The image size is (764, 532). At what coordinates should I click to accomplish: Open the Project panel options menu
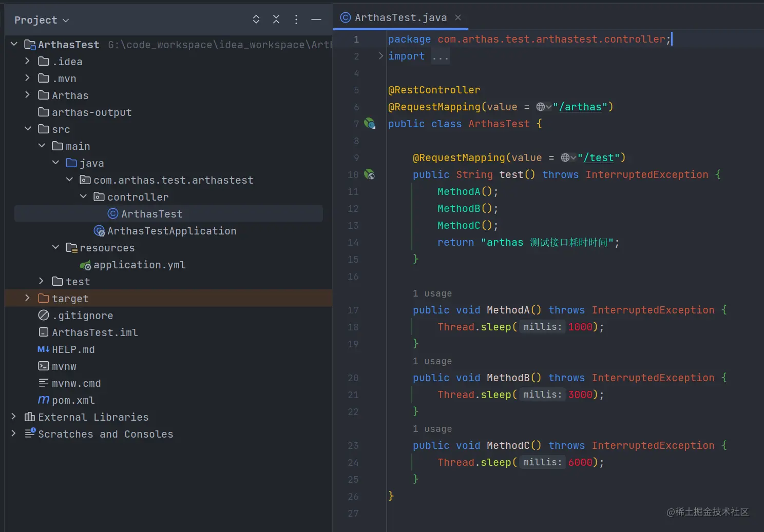click(296, 19)
